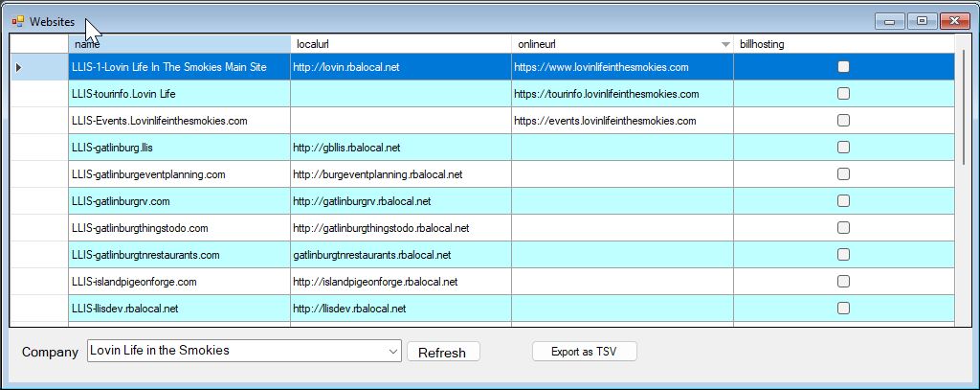Sort by the onlineurl column header
Image resolution: width=980 pixels, height=390 pixels.
point(622,44)
